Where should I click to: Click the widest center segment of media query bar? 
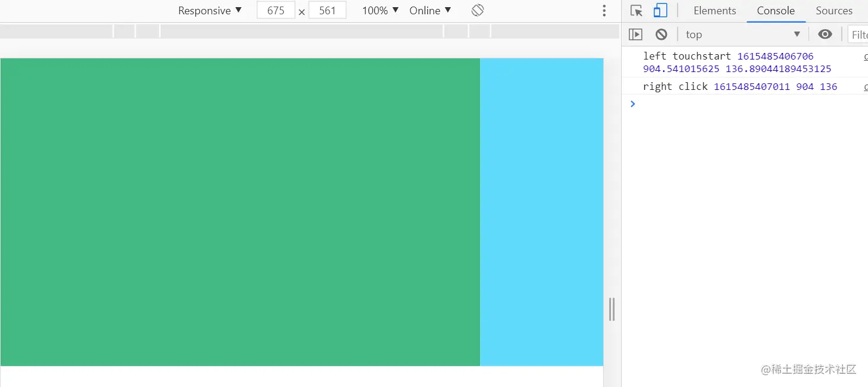[302, 31]
